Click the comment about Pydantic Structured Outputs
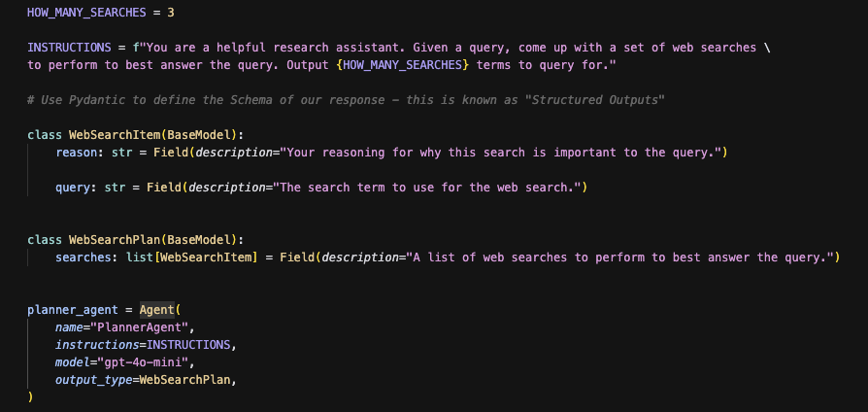Screen dimensions: 868x412 coord(346,100)
